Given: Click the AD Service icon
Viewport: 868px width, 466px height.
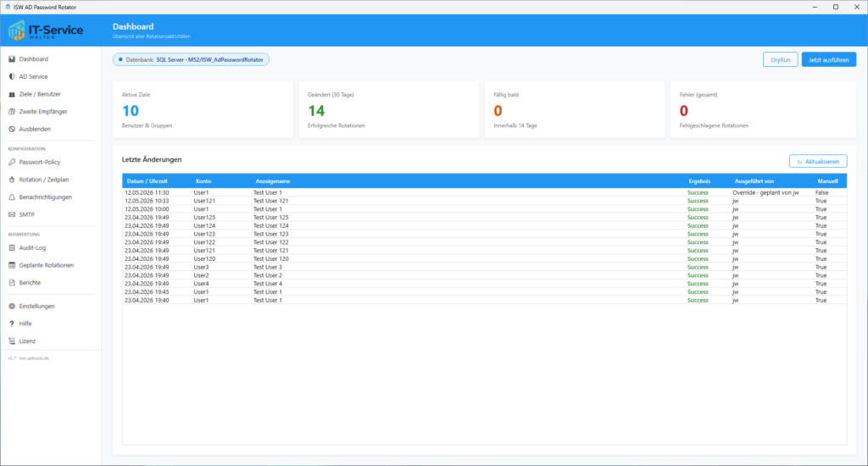Looking at the screenshot, I should coord(12,77).
